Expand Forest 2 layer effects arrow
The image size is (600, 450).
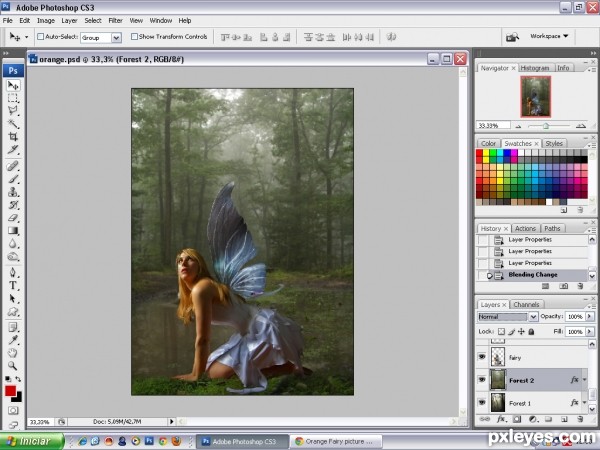coord(585,380)
